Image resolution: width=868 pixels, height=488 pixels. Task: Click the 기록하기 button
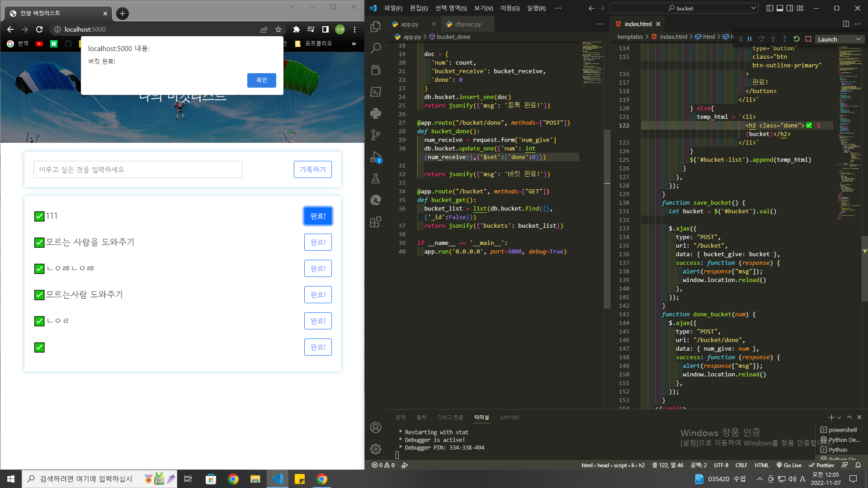point(312,169)
